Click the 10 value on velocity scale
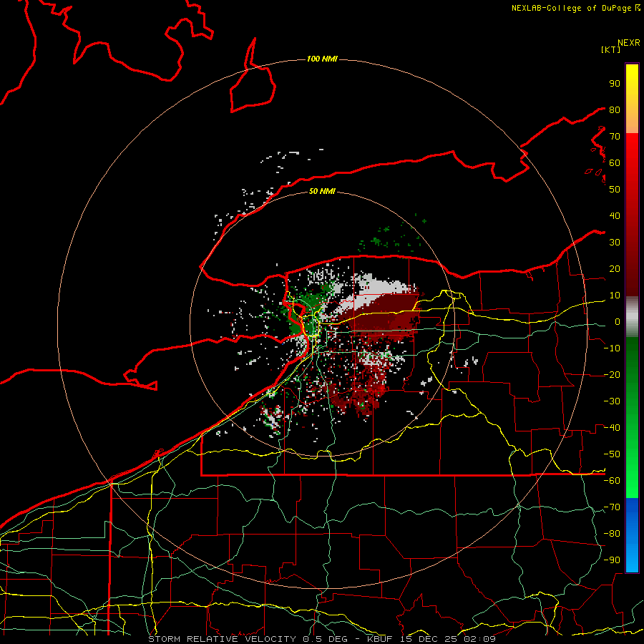The height and width of the screenshot is (644, 644). (x=615, y=296)
